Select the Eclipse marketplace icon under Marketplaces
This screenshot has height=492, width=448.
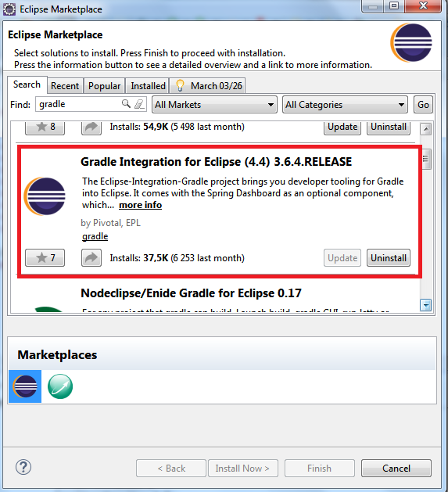pyautogui.click(x=25, y=386)
